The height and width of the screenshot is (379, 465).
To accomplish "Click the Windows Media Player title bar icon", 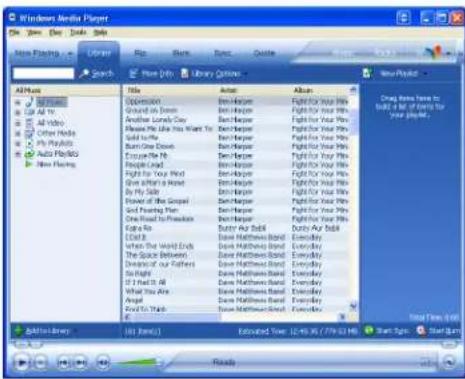I will point(12,18).
